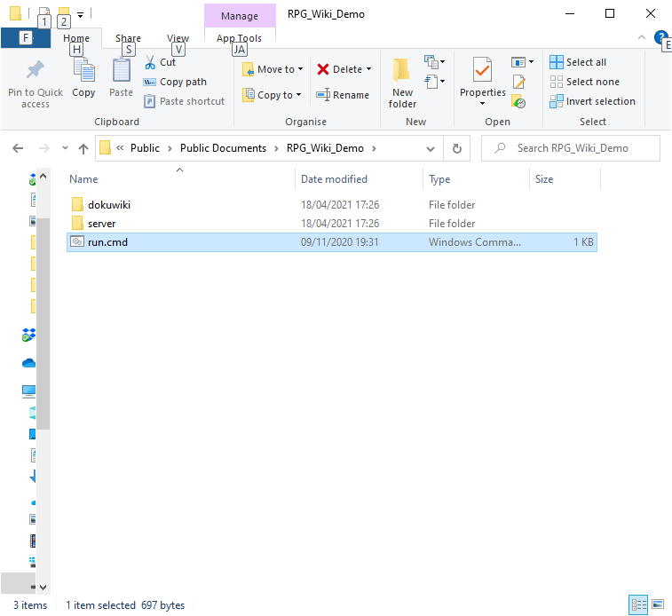Image resolution: width=672 pixels, height=616 pixels.
Task: Go forward with the Forward arrow
Action: pyautogui.click(x=43, y=148)
